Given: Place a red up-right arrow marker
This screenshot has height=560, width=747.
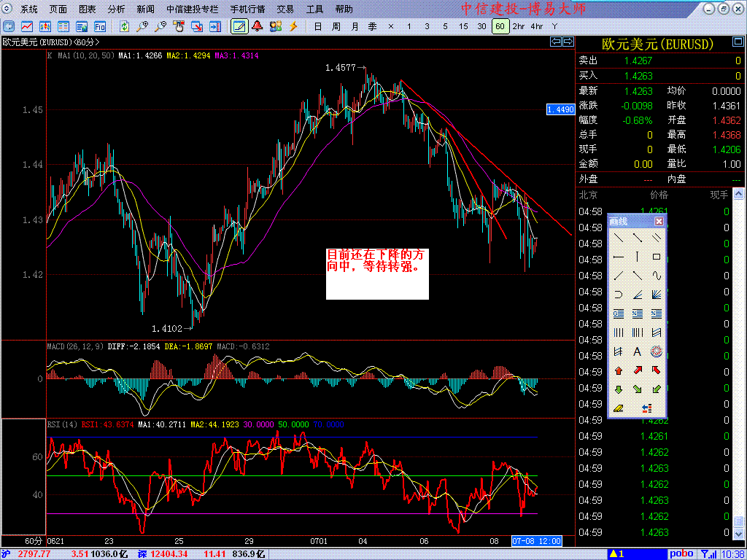Looking at the screenshot, I should (638, 370).
